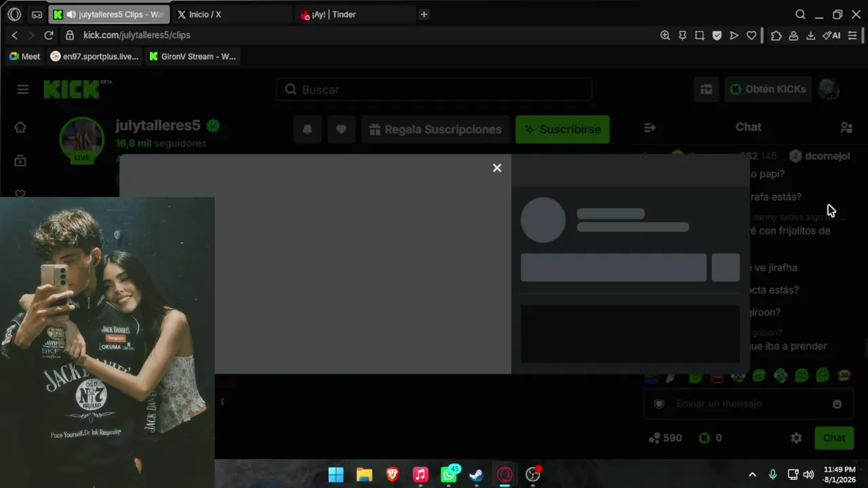Toggle the ad blocker shield
The height and width of the screenshot is (488, 868).
coord(717,35)
